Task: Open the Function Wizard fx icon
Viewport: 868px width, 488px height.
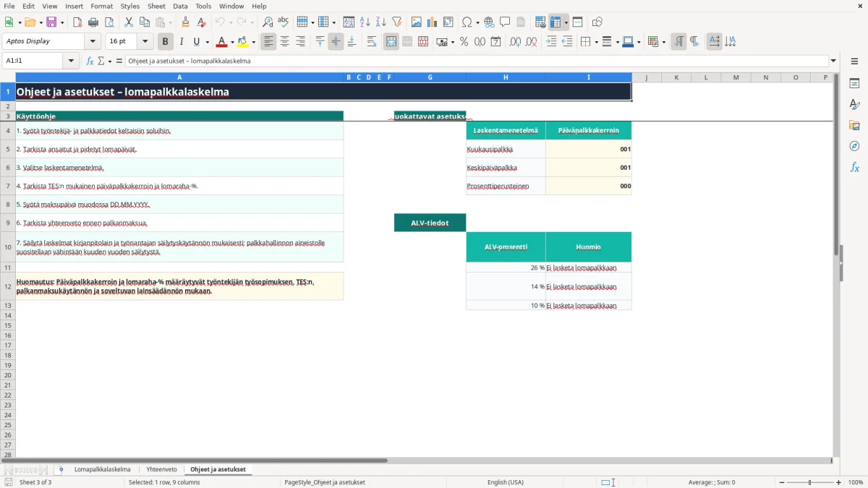Action: (x=90, y=61)
